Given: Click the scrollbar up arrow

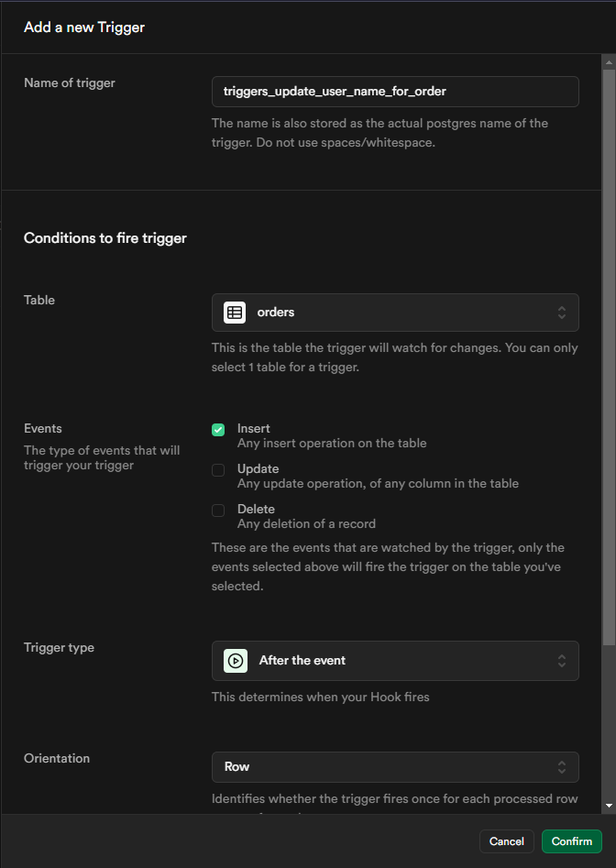Looking at the screenshot, I should pyautogui.click(x=609, y=61).
